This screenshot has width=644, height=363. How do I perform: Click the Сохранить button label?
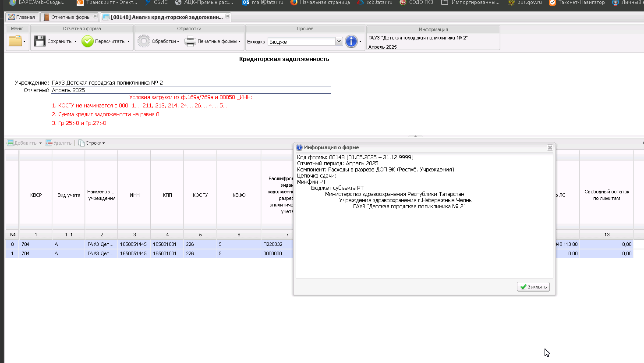click(x=59, y=41)
